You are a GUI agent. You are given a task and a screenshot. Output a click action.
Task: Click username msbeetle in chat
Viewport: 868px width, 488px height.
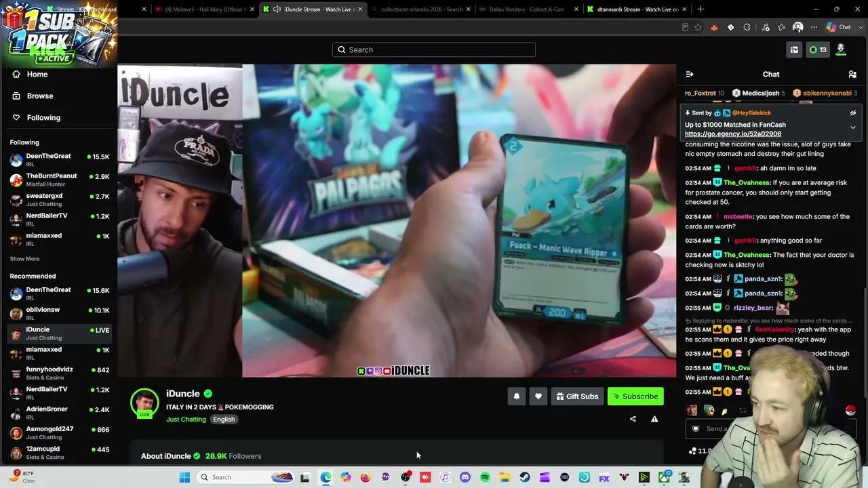point(738,217)
